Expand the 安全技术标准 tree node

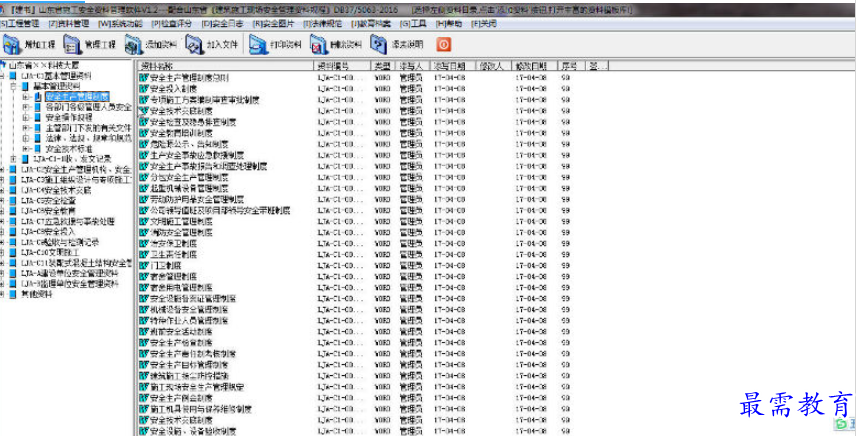tap(26, 149)
